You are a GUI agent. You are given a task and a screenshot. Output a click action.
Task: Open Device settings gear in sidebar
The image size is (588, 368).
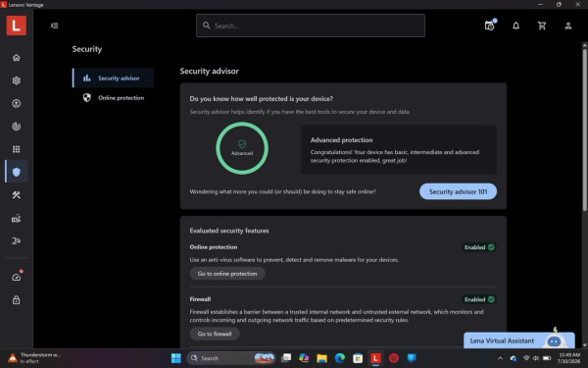click(16, 80)
